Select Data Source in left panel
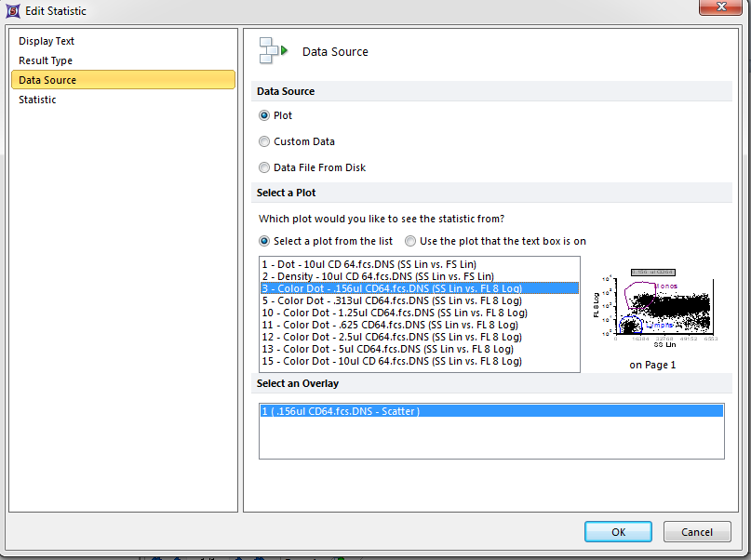This screenshot has width=751, height=560. (47, 80)
